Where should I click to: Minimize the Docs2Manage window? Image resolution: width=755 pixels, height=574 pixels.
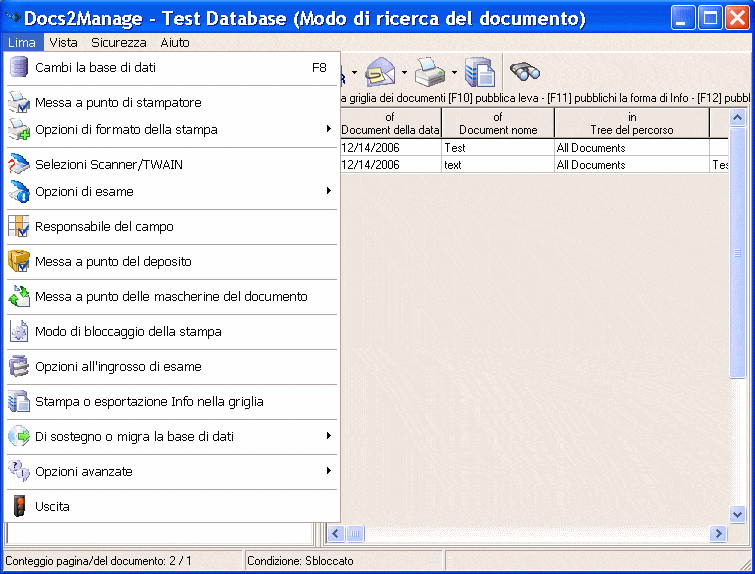coord(683,18)
